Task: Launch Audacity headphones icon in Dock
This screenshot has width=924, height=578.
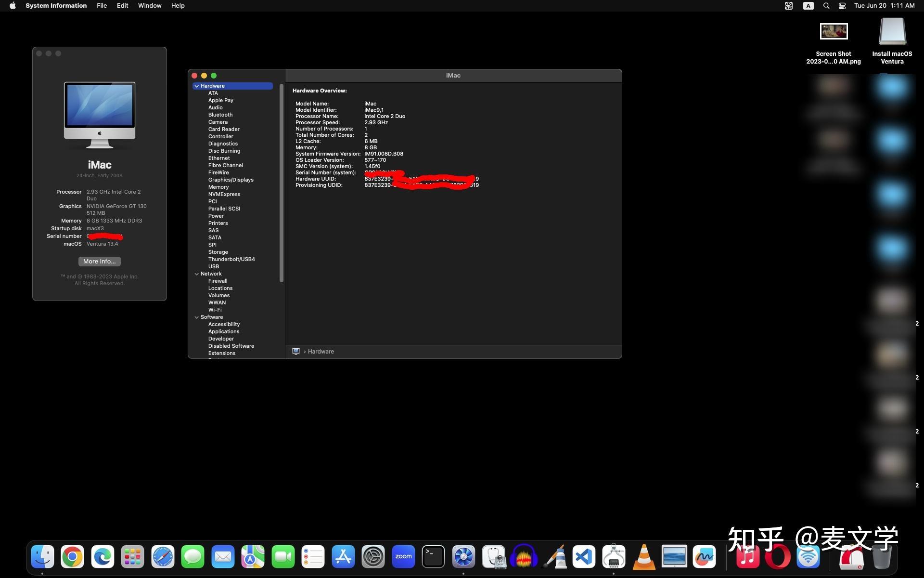Action: pyautogui.click(x=524, y=557)
